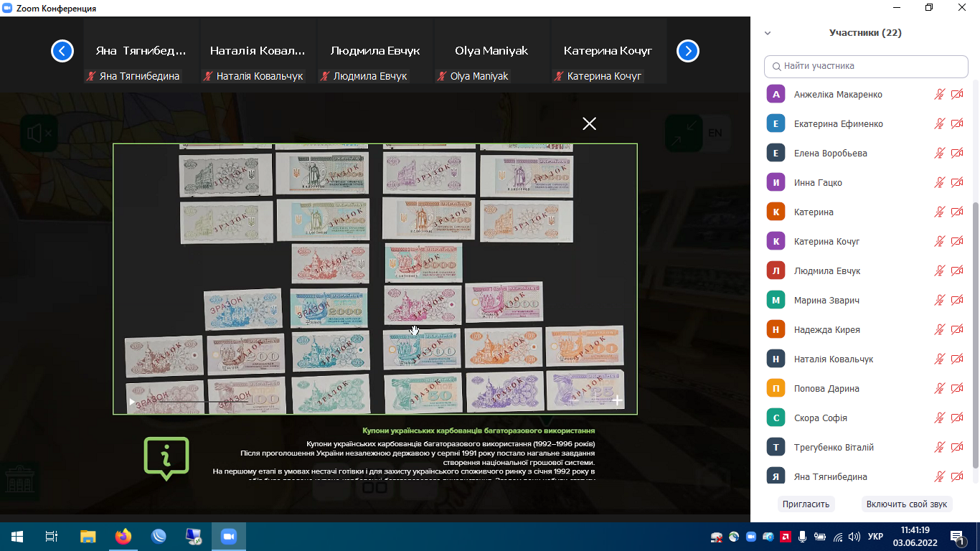Viewport: 980px width, 551px height.
Task: Click the Я avatar of Яна Тягнибедина
Action: click(776, 477)
